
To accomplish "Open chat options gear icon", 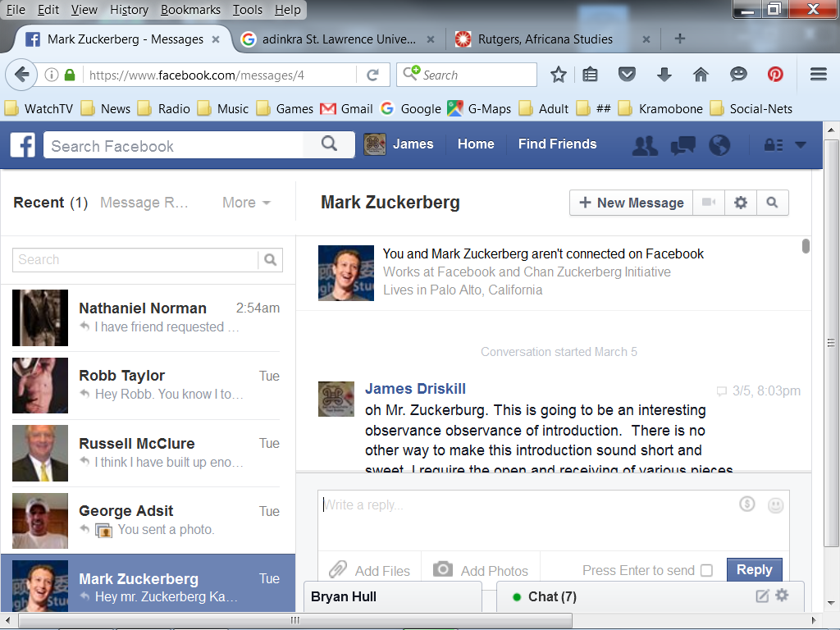I will pos(782,596).
